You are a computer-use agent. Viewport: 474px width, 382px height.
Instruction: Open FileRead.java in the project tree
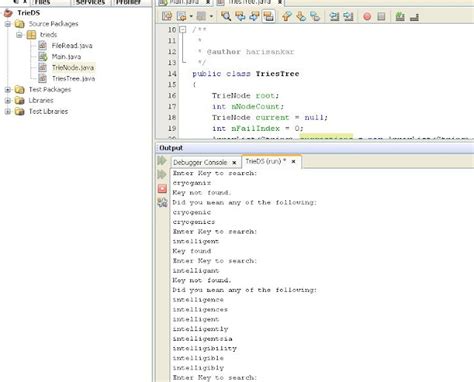pyautogui.click(x=72, y=46)
